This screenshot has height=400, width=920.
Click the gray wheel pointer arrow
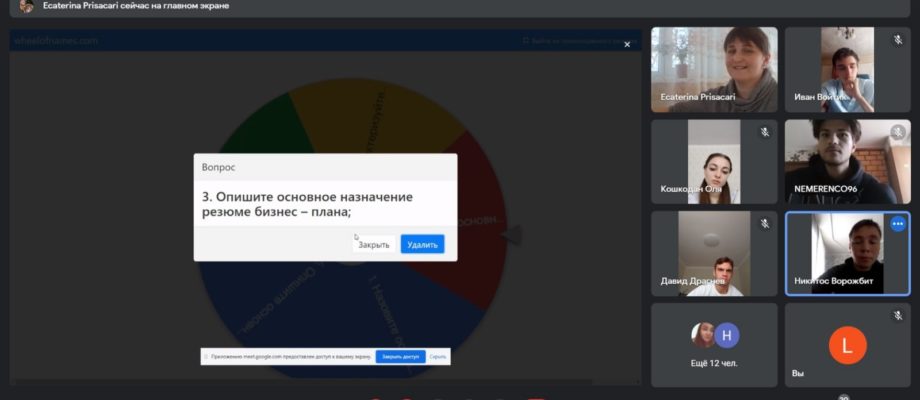coord(511,235)
